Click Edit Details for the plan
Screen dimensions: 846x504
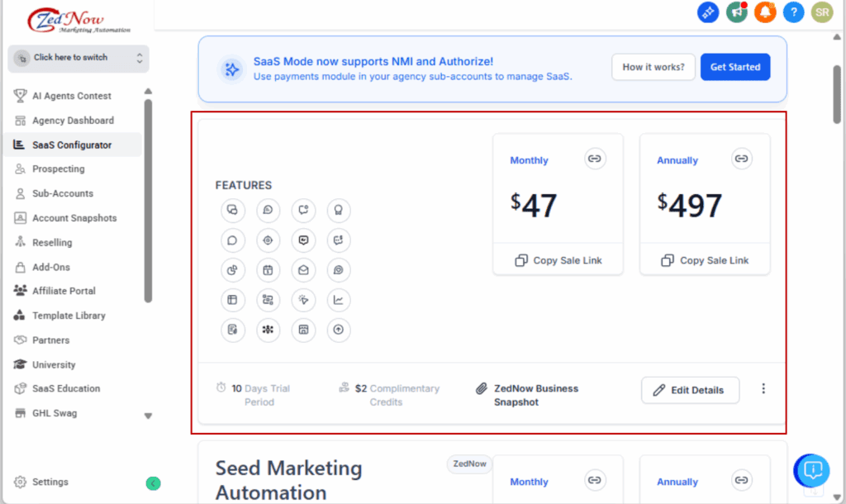(x=690, y=390)
